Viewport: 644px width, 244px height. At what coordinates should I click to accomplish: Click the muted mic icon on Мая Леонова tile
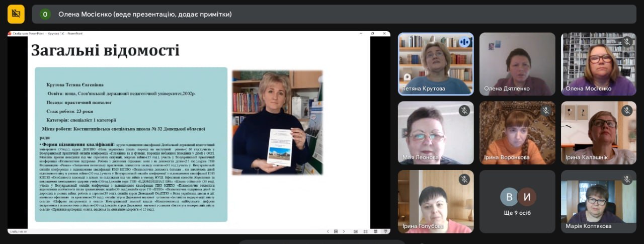pos(464,111)
